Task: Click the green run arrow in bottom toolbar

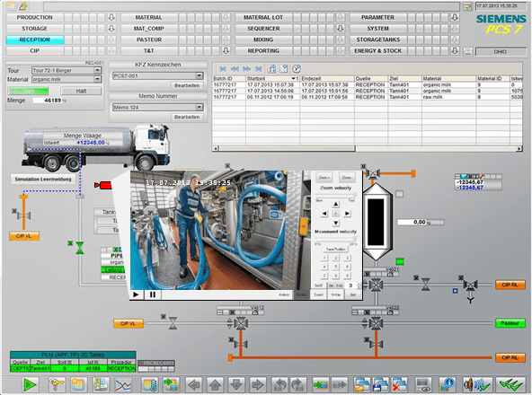Action: pos(30,385)
